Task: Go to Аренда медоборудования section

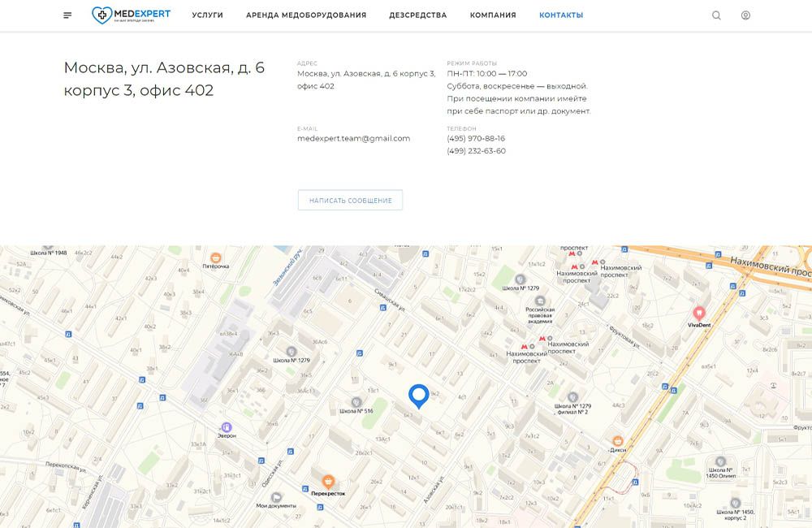Action: pyautogui.click(x=305, y=15)
